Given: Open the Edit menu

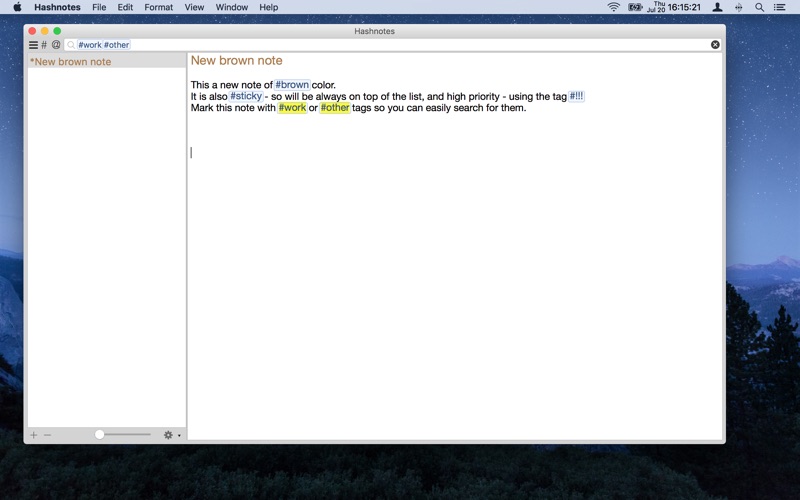Looking at the screenshot, I should (125, 7).
